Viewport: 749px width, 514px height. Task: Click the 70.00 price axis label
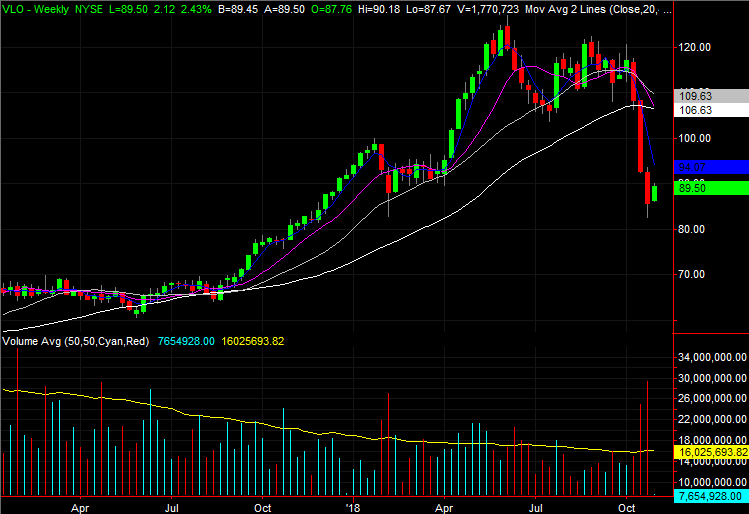point(692,274)
